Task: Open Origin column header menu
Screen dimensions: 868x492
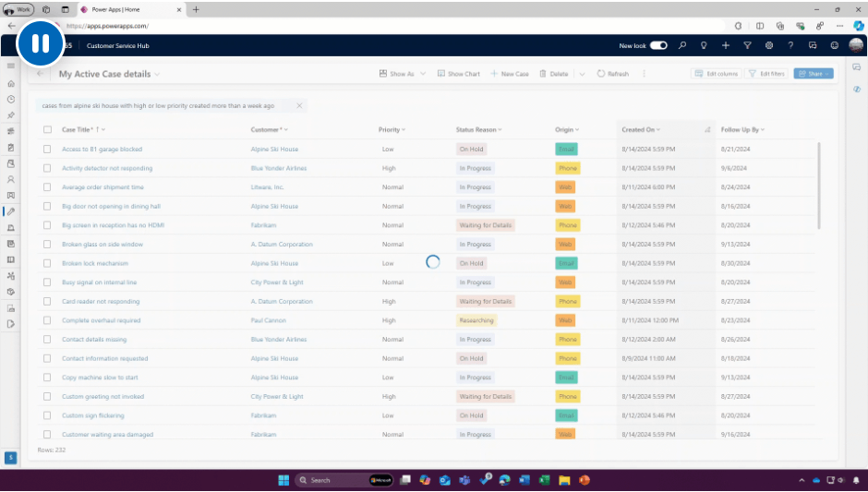Action: coord(567,129)
